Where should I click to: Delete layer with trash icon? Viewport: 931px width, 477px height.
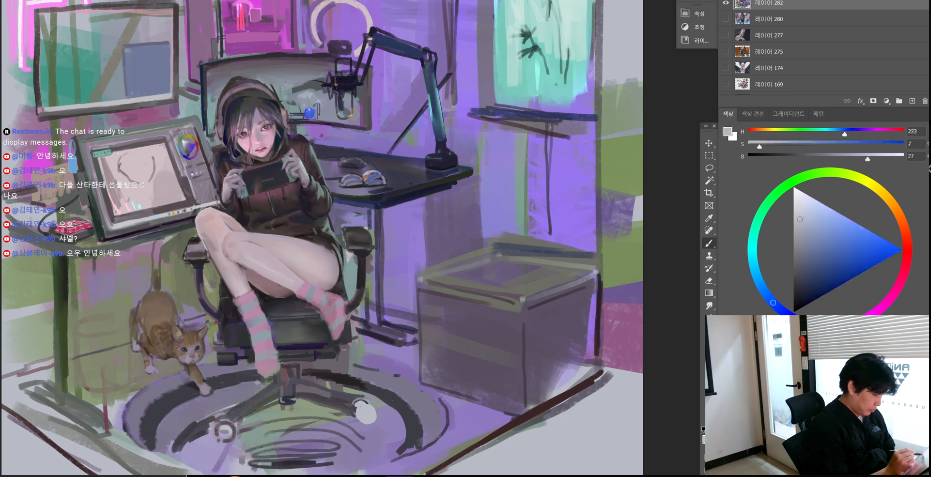(x=925, y=101)
